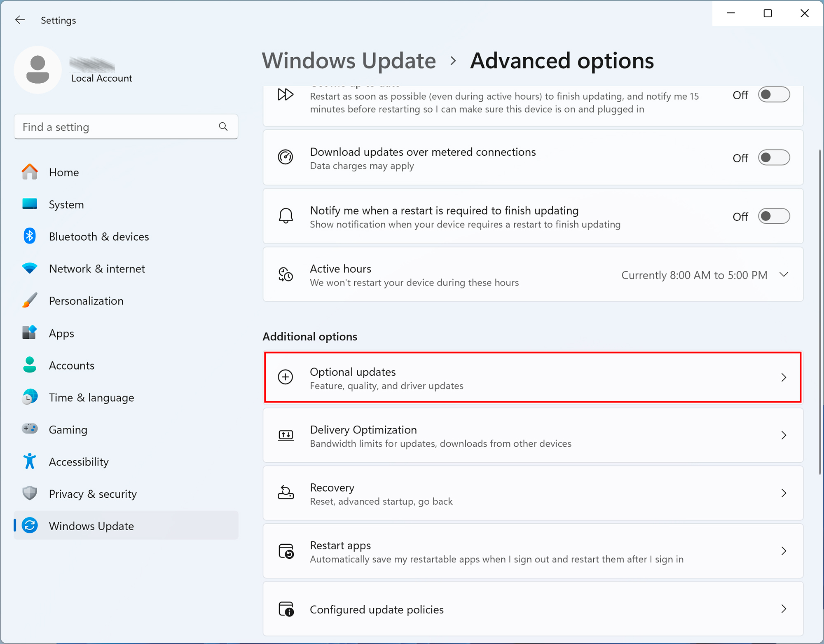
Task: Open Configured update policies via its chevron
Action: [784, 609]
